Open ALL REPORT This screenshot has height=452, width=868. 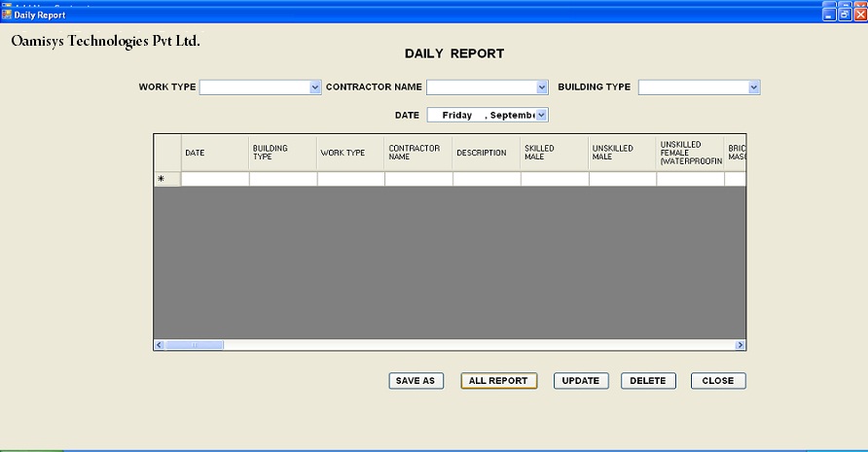point(499,381)
